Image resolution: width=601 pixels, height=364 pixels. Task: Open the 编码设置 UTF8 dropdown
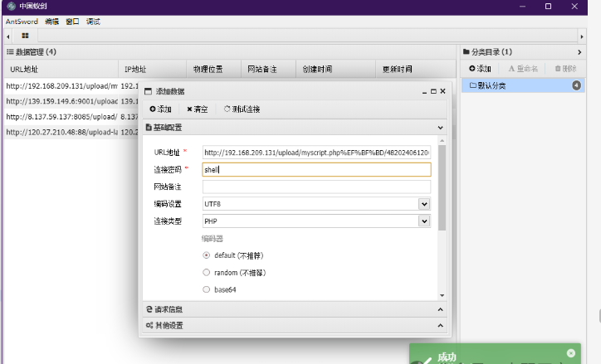coord(424,204)
